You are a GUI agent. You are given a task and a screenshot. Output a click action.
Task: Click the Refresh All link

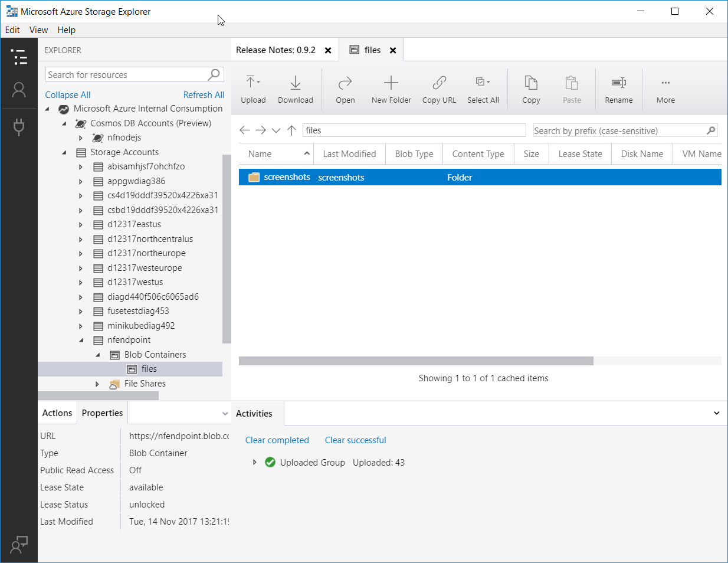[204, 94]
